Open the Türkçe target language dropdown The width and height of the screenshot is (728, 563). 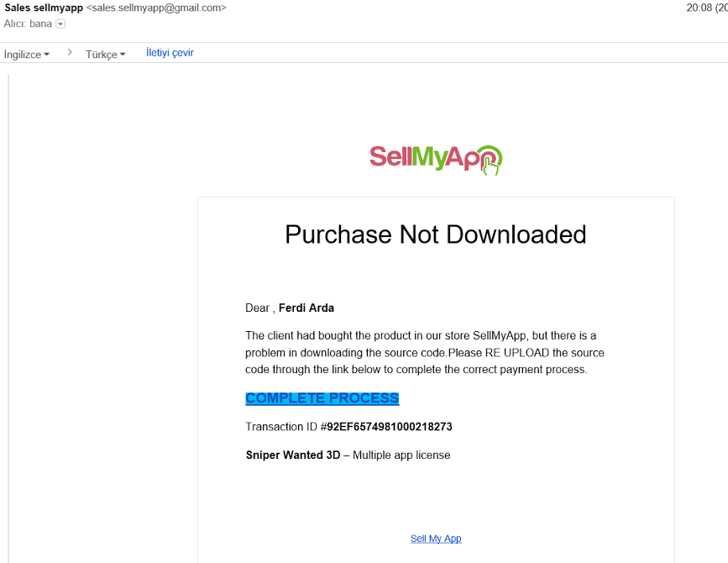[106, 55]
